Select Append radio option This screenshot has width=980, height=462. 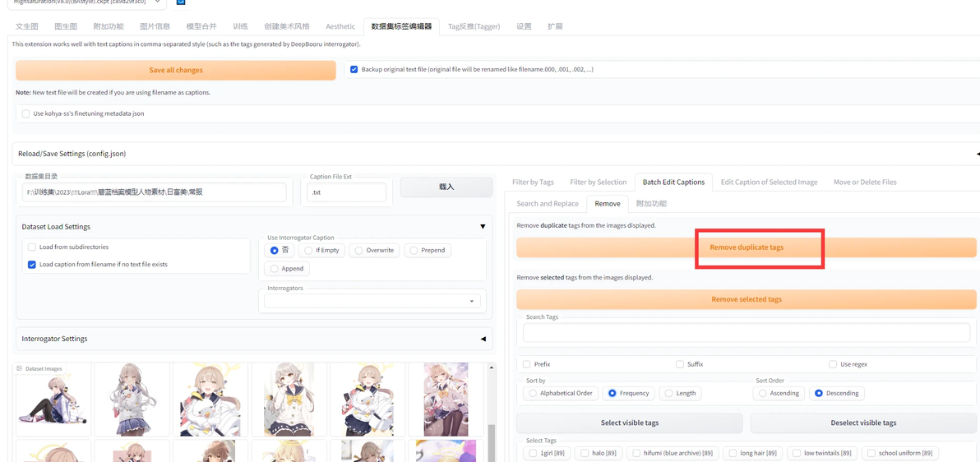(274, 268)
